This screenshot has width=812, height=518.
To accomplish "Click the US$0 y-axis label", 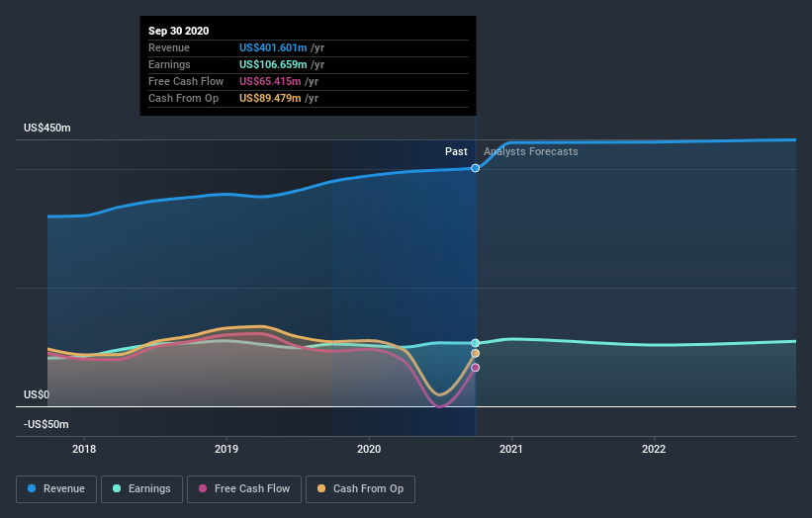I will click(x=37, y=394).
